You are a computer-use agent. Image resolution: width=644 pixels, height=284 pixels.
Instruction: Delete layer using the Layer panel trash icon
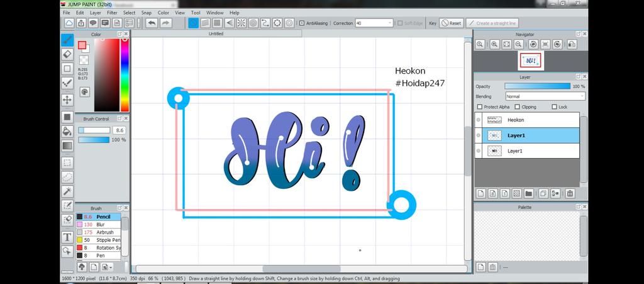coord(570,193)
